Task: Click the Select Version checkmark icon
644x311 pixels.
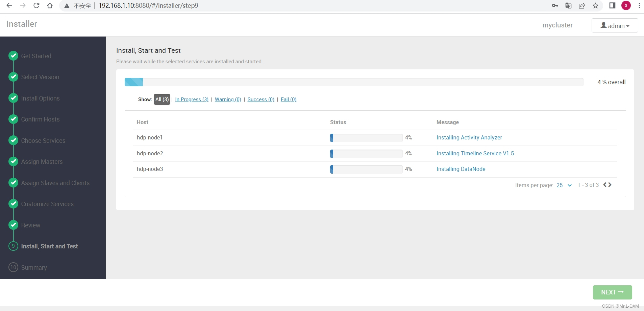Action: pos(13,77)
